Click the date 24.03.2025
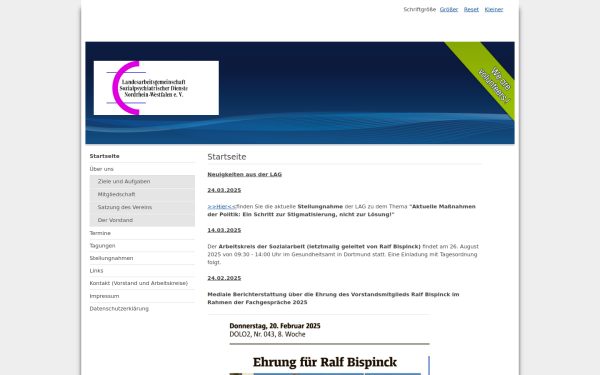Viewport: 600px width, 375px height. (224, 190)
